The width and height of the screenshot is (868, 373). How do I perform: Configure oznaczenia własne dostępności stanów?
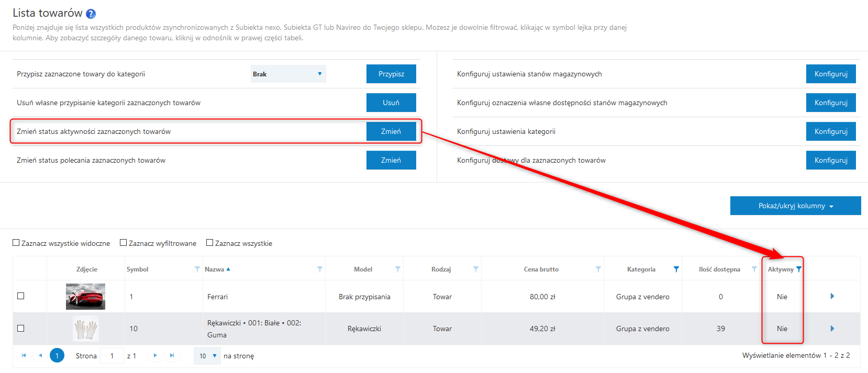coord(831,103)
